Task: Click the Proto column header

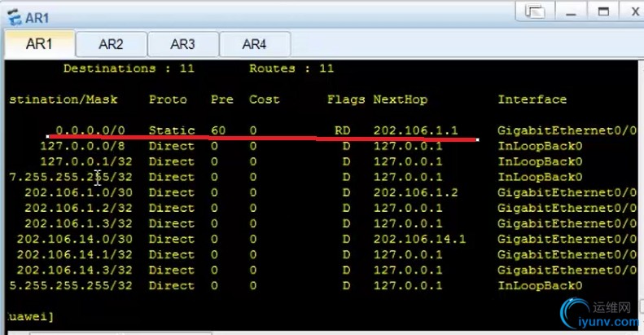Action: coord(168,99)
